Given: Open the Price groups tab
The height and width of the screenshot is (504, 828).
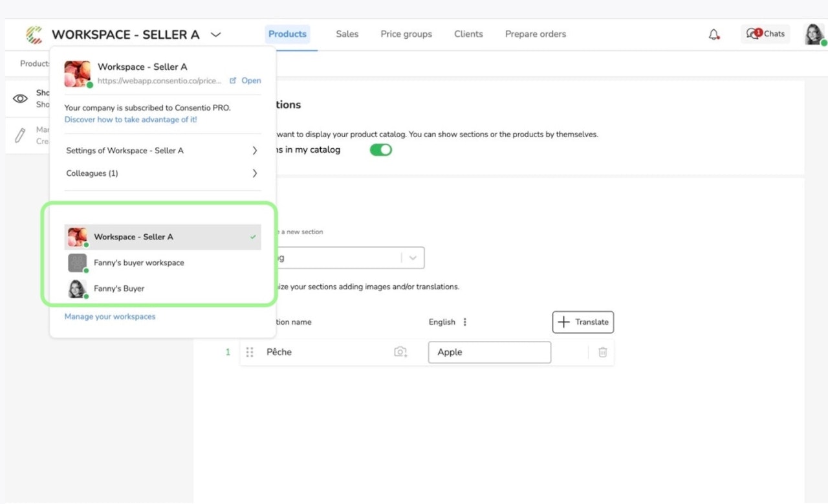Looking at the screenshot, I should point(406,34).
